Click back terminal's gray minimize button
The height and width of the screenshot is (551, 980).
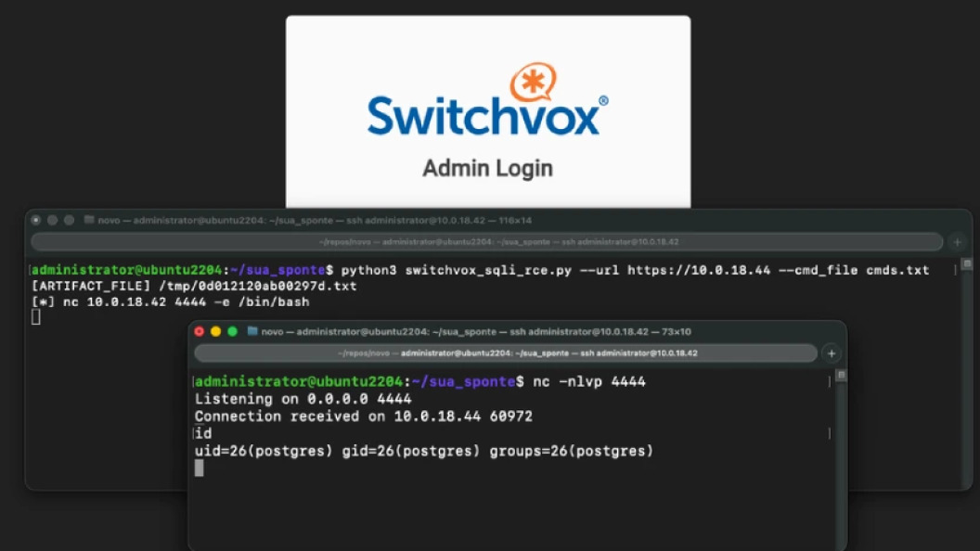click(x=53, y=221)
